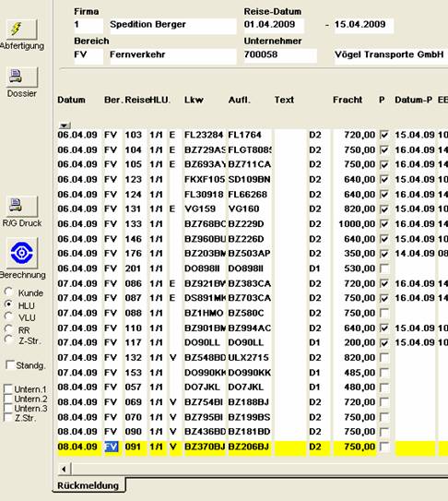The image size is (448, 501).
Task: Toggle P checkbox in Reise 201 row
Action: point(384,268)
